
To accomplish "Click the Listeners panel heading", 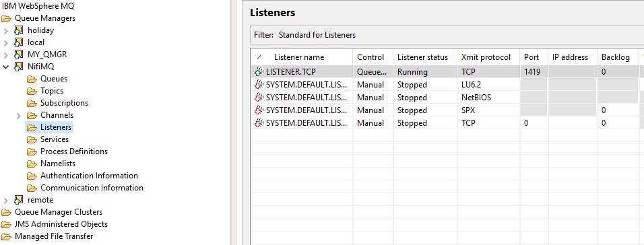I will tap(273, 13).
